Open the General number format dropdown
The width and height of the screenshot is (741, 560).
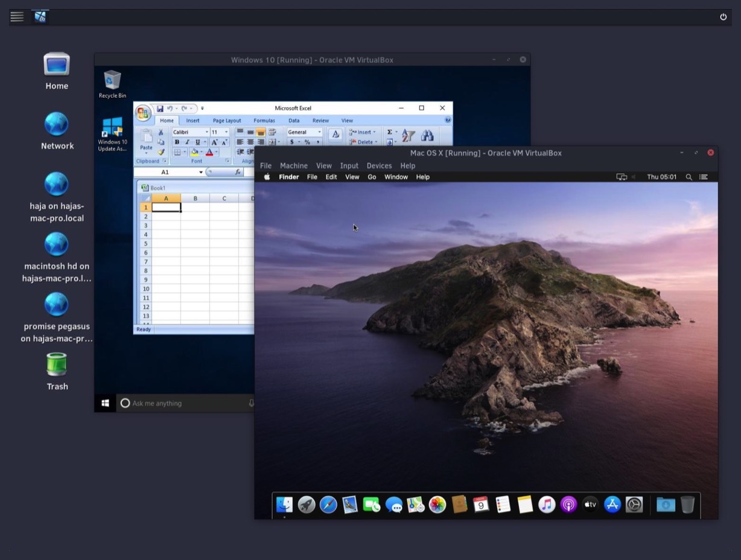click(x=320, y=132)
